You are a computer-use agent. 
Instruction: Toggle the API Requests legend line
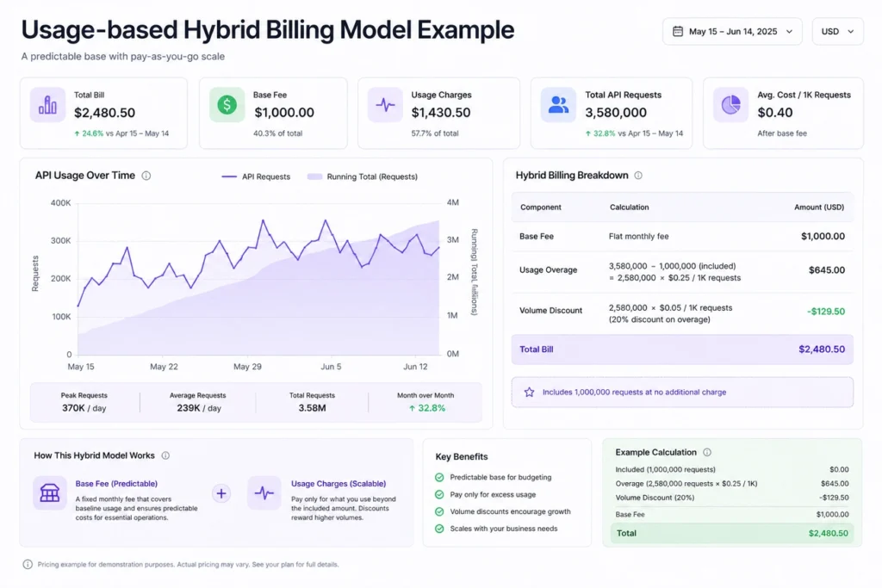click(256, 176)
